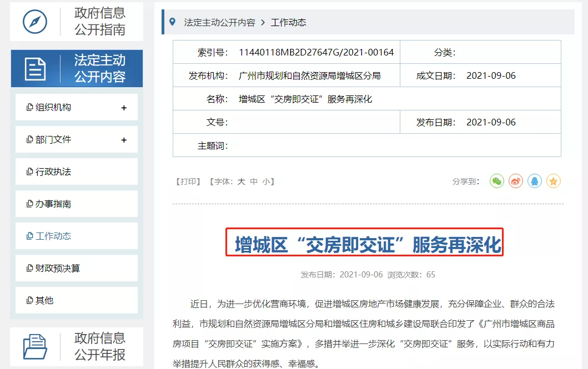This screenshot has height=369, width=588.
Task: Share article to Weibo
Action: click(x=516, y=181)
